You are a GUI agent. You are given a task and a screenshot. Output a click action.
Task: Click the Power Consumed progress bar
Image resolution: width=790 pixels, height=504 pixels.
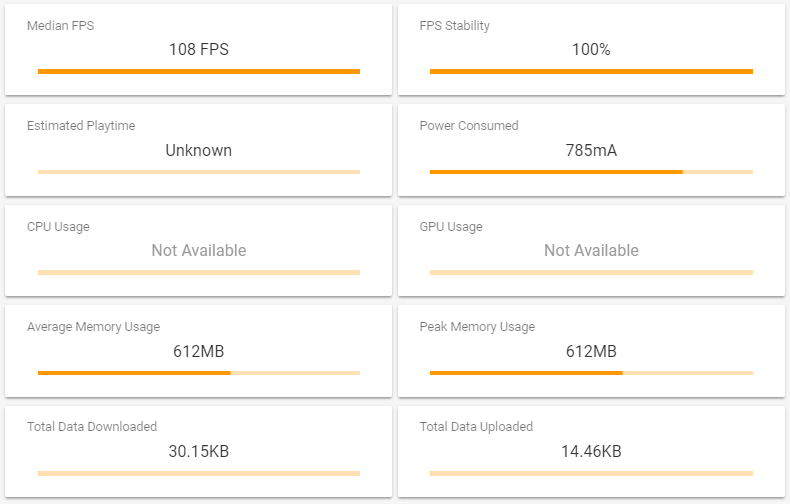pos(591,172)
